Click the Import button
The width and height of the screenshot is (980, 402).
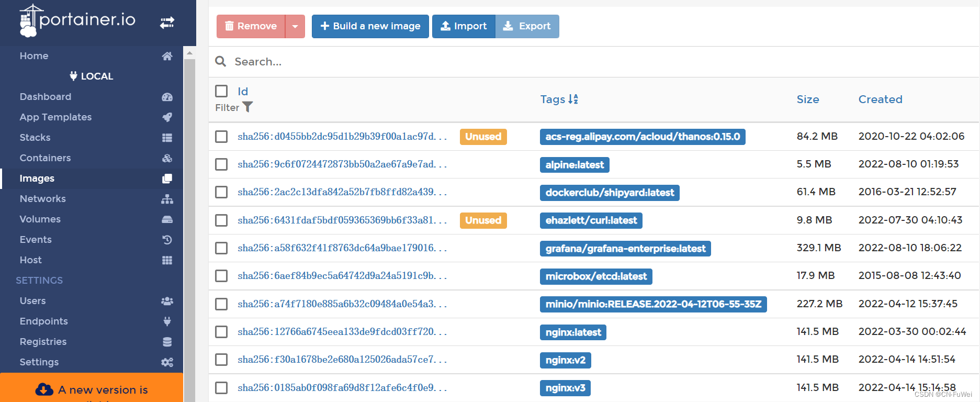pos(464,26)
